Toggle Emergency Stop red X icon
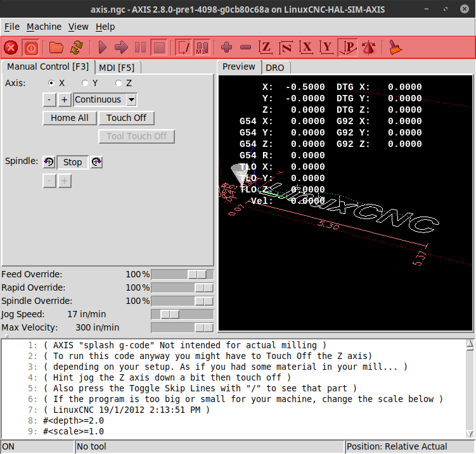Viewport: 476px width, 454px height. [11, 48]
